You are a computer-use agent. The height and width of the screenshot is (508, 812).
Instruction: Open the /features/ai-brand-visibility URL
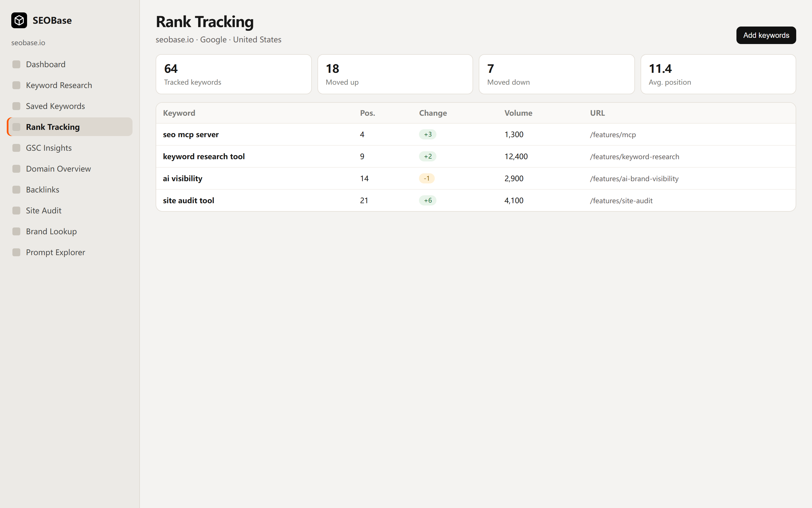pyautogui.click(x=634, y=179)
